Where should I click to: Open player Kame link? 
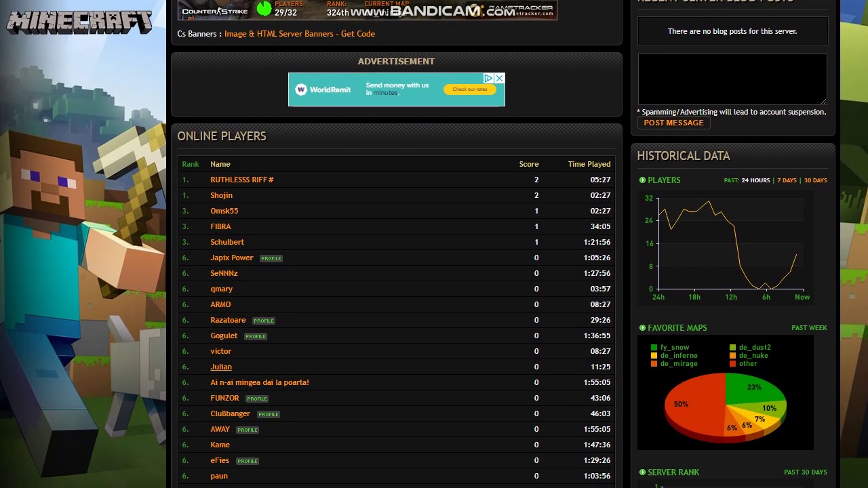point(220,445)
